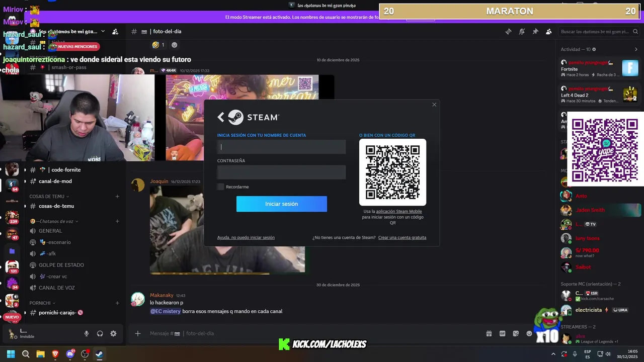Open 'aplicación Steam Mobile' link
Viewport: 644px width, 362px height.
[398, 212]
